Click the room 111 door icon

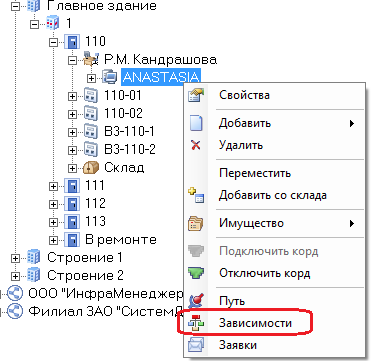72,186
